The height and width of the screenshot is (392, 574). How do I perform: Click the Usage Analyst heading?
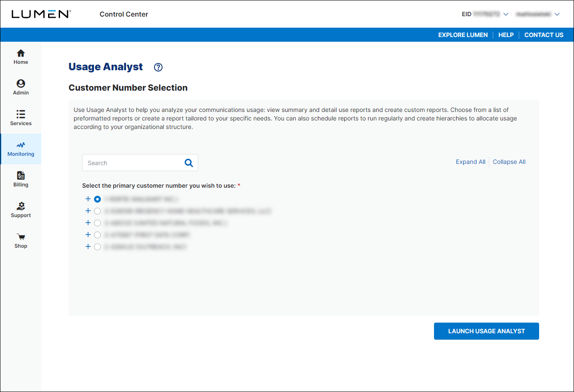[x=106, y=67]
